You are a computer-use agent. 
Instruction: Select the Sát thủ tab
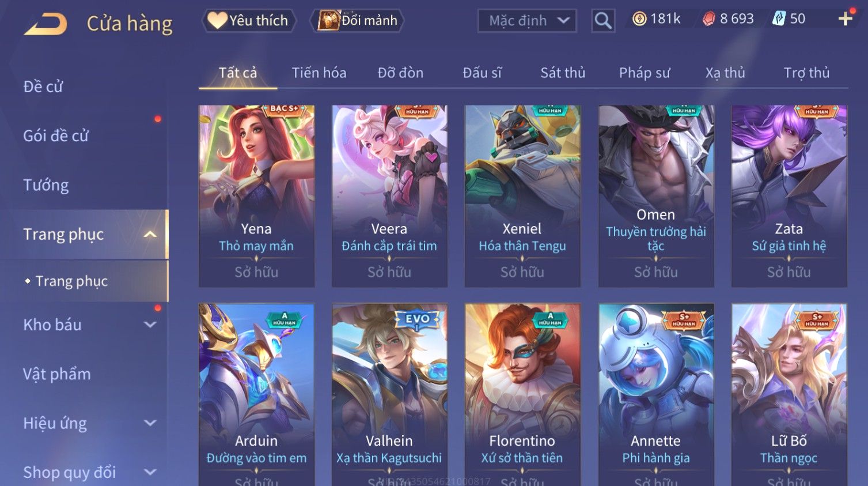(x=563, y=73)
